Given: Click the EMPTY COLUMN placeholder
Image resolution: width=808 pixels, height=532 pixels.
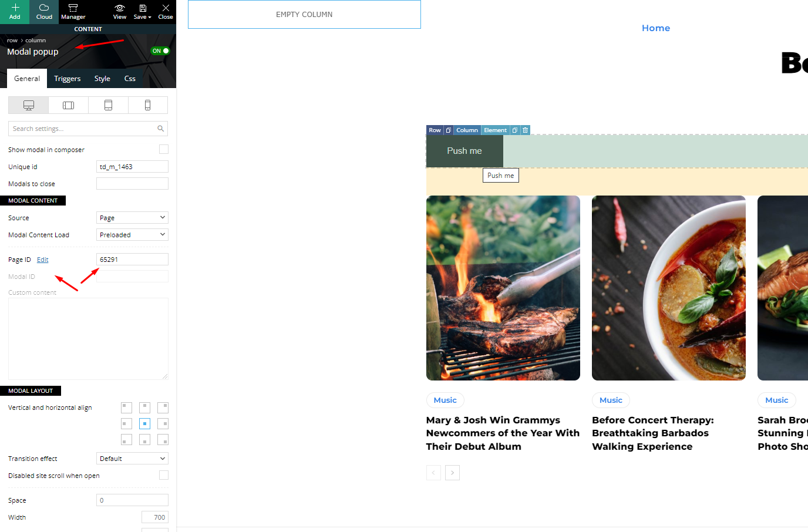Looking at the screenshot, I should click(304, 14).
